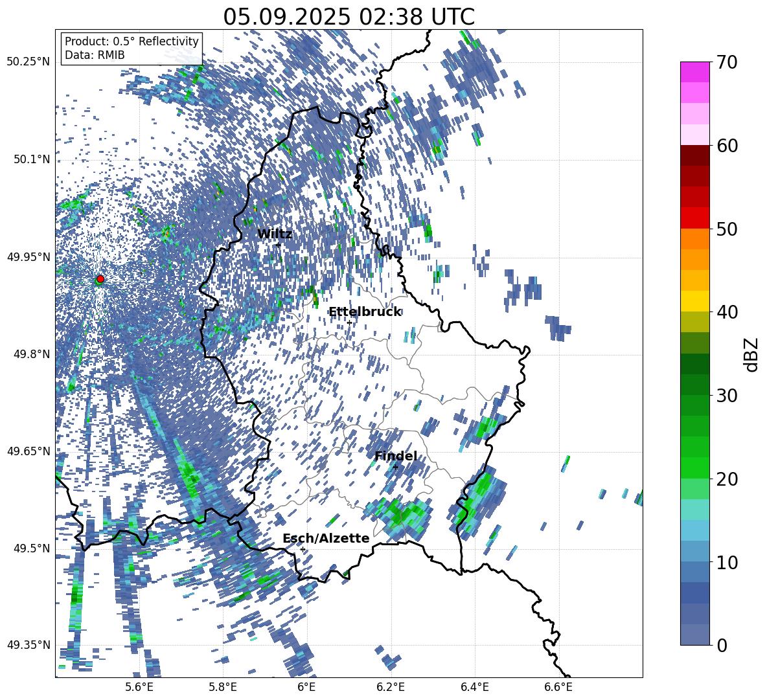Click the cross marker at Esch/Alzette
Viewport: 767px width, 700px height.
point(303,549)
